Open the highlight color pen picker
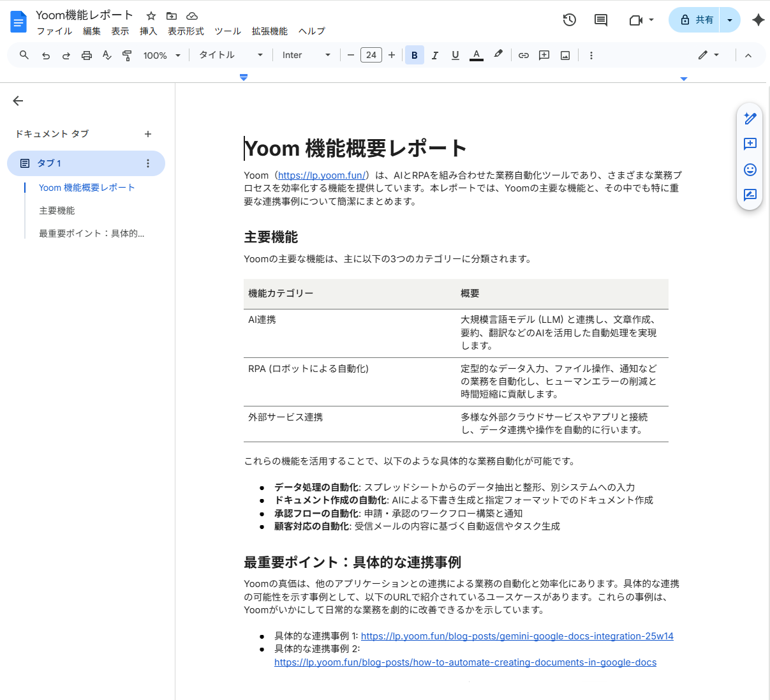The height and width of the screenshot is (700, 770). pyautogui.click(x=498, y=55)
